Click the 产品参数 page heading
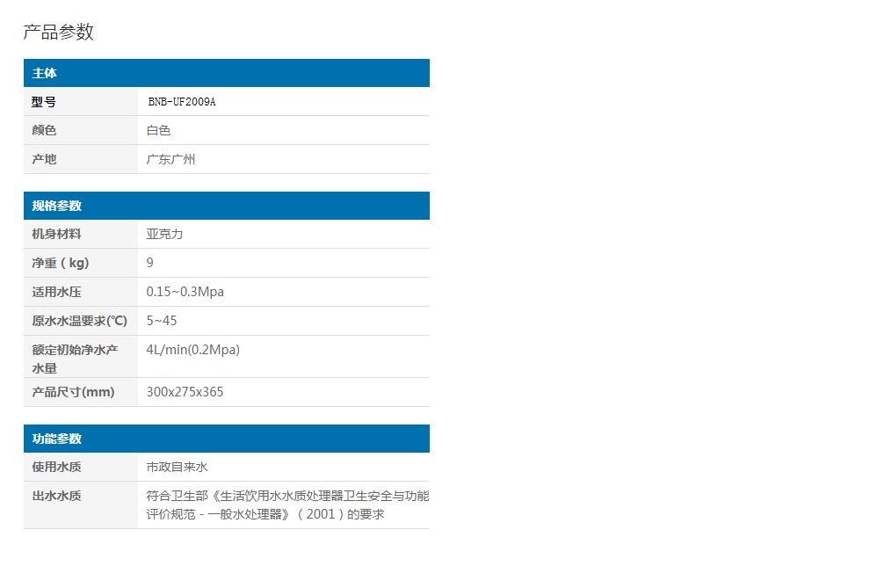This screenshot has width=870, height=588. click(58, 33)
